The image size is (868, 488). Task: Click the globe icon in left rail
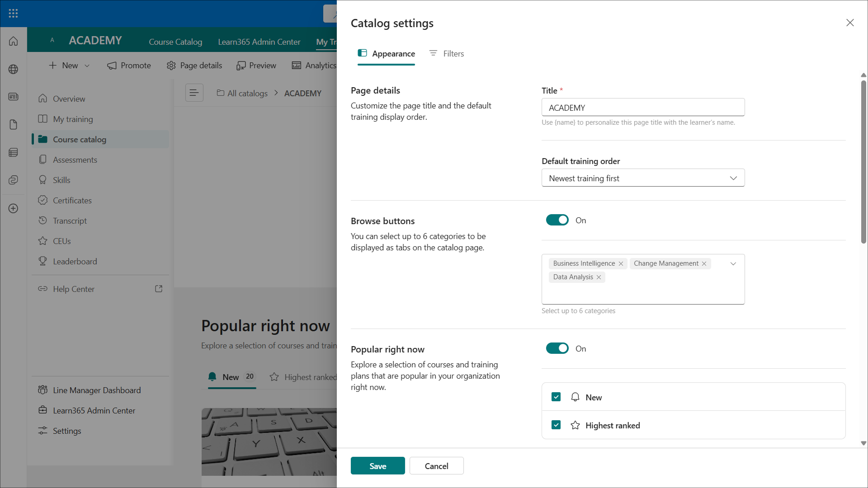[13, 69]
